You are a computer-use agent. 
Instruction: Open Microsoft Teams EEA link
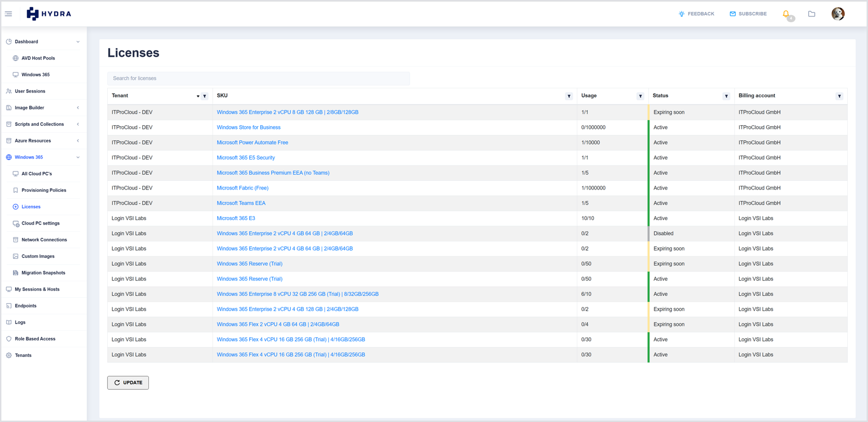[241, 203]
